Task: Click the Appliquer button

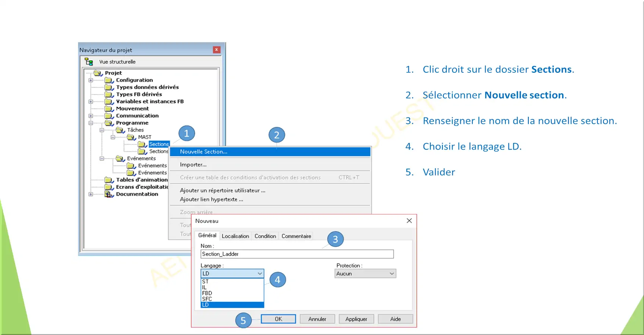Action: 356,319
